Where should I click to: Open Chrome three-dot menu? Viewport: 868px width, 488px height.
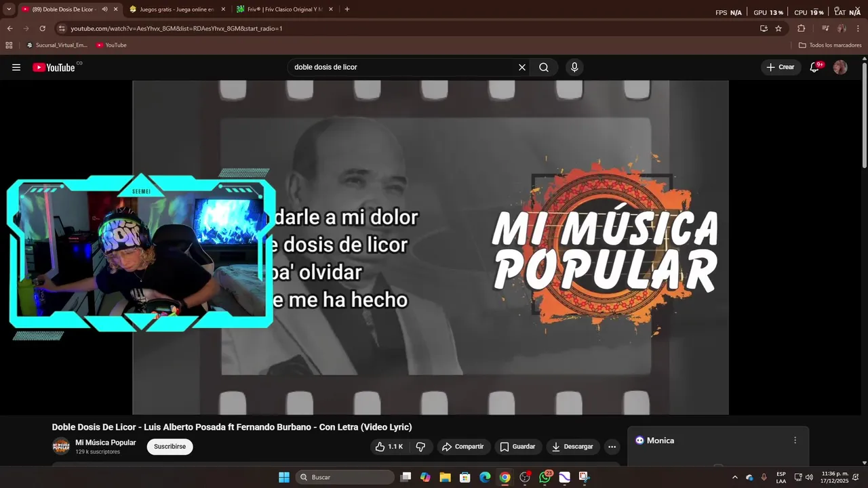[858, 28]
